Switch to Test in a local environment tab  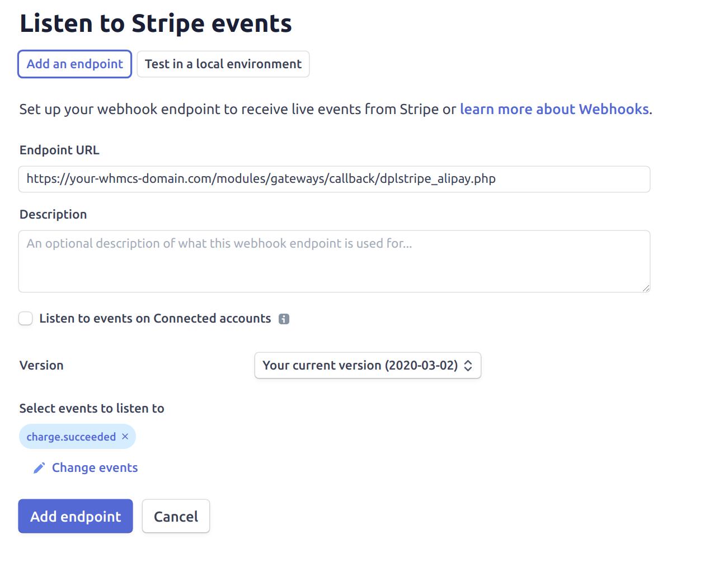coord(223,64)
